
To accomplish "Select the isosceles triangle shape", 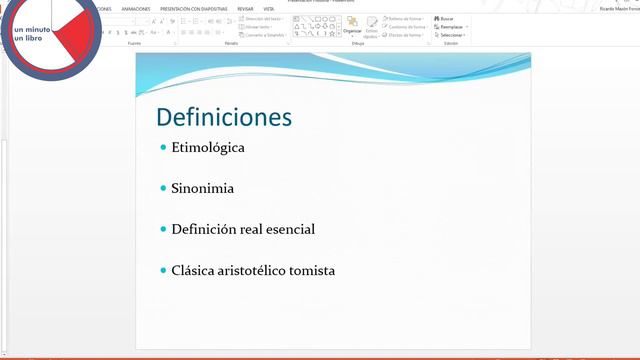I will tap(297, 27).
